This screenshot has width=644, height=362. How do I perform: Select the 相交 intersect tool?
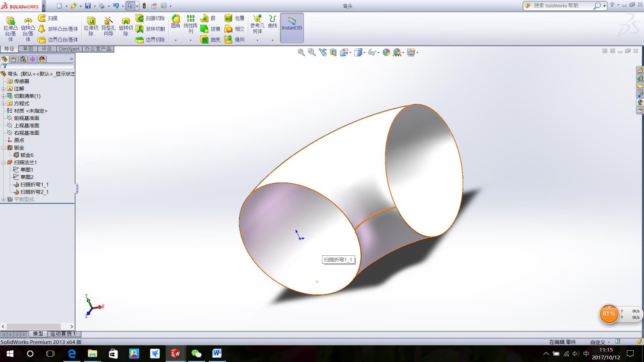coord(235,29)
